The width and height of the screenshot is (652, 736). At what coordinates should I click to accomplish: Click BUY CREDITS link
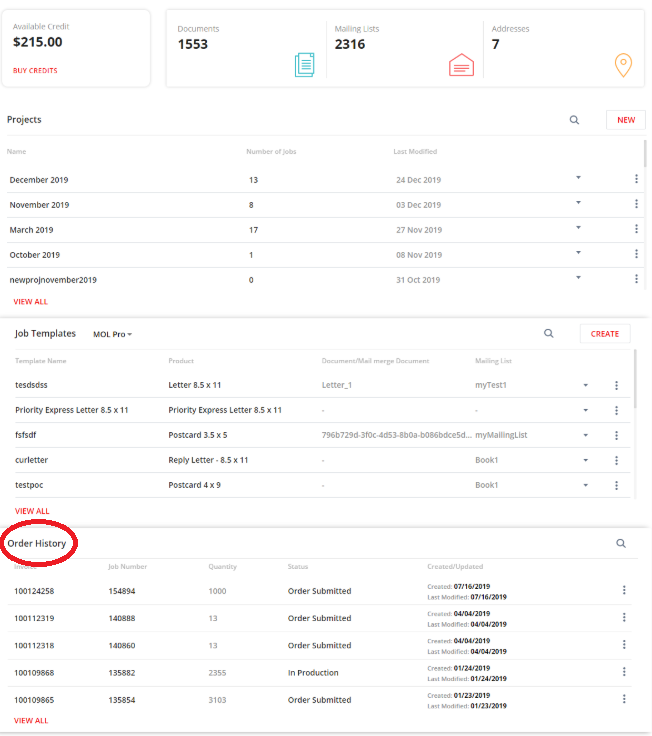click(x=35, y=71)
